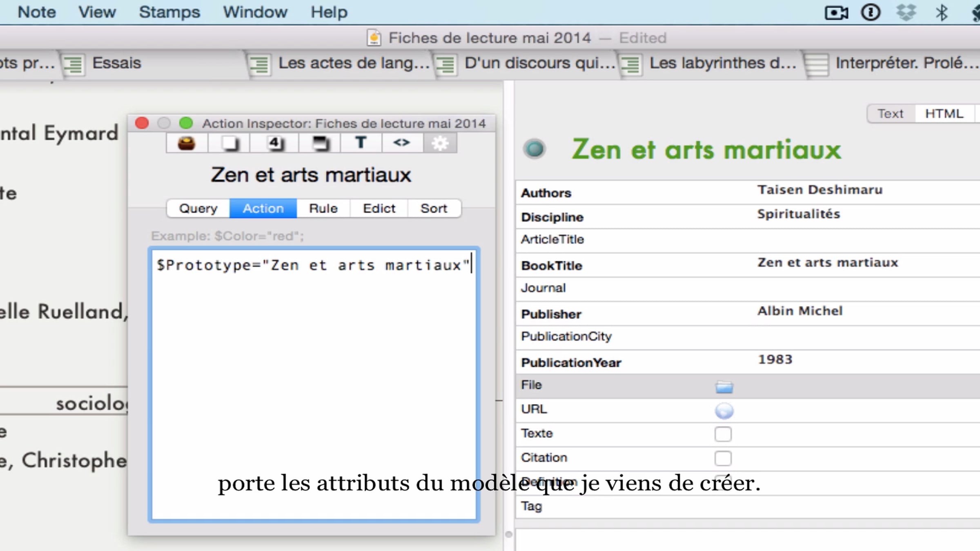Click the screen recording icon in the menu bar
Viewport: 980px width, 551px height.
(x=836, y=13)
